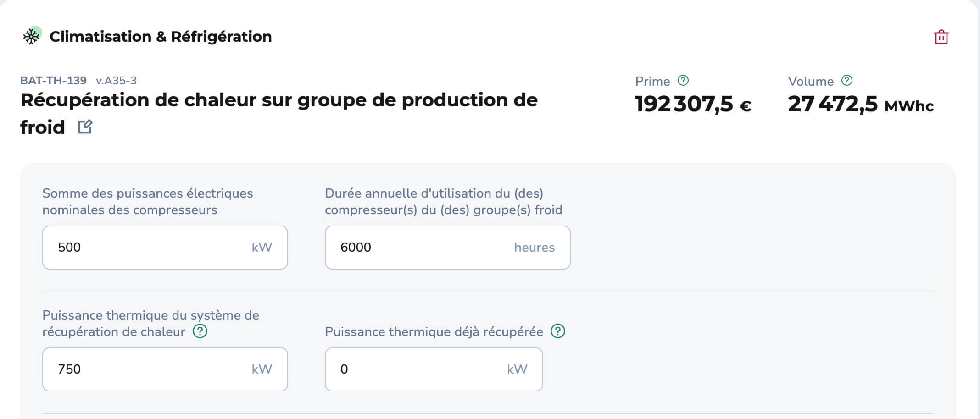
Task: Click the Prime amount 192 307,5 €
Action: [693, 104]
